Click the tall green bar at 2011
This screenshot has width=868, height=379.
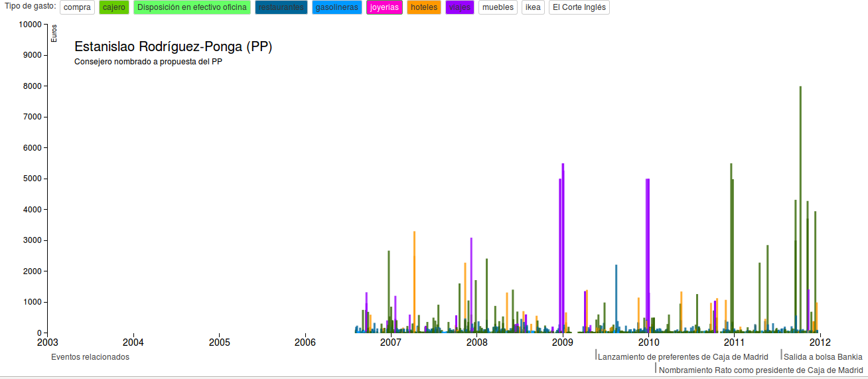731,252
